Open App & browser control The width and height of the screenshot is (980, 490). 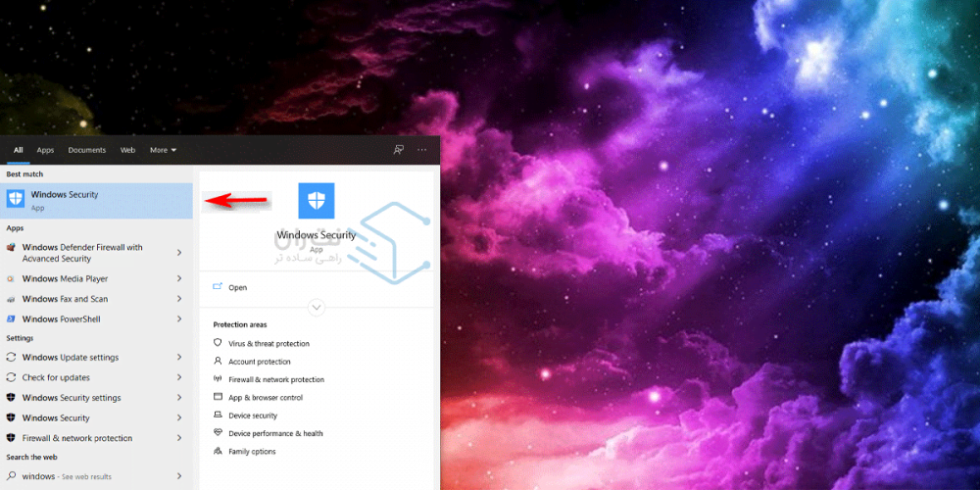pyautogui.click(x=265, y=398)
